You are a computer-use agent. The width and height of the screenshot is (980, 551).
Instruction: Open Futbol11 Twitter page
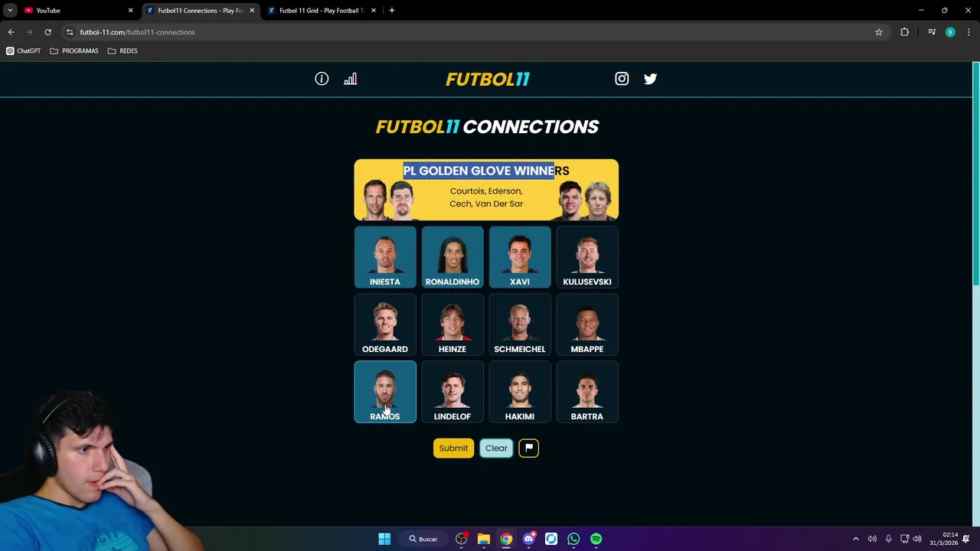pos(650,79)
